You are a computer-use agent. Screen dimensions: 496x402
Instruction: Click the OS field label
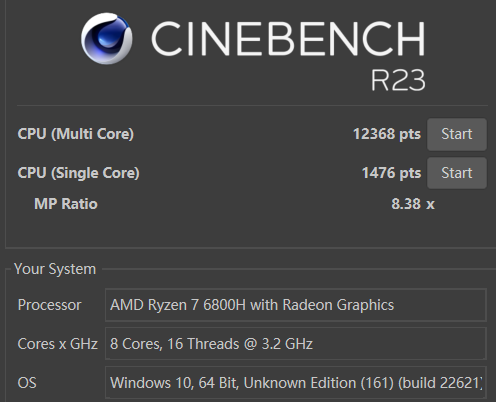27,383
